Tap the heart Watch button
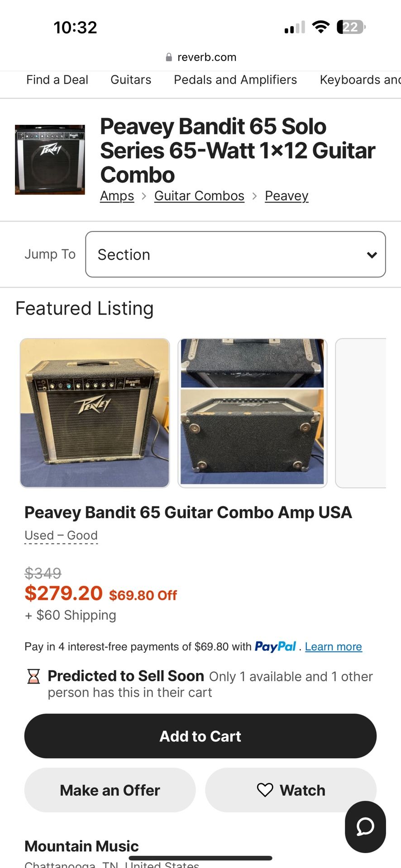 291,790
